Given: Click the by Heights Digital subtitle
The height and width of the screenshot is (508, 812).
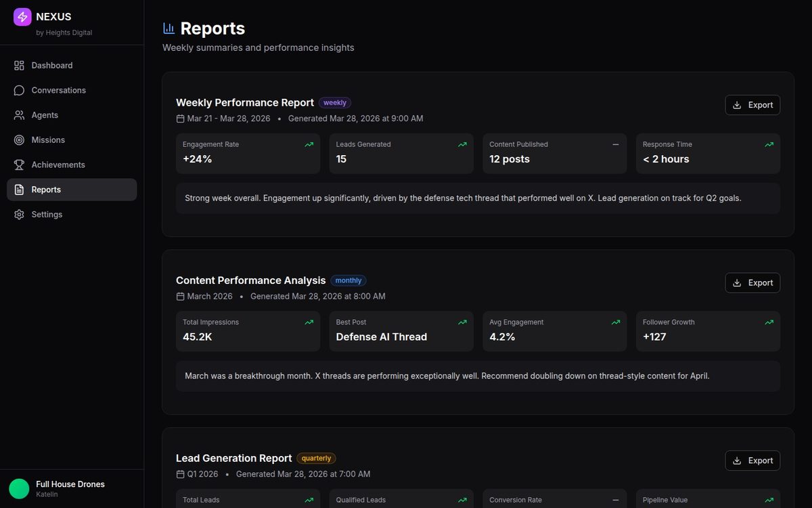Looking at the screenshot, I should 64,33.
